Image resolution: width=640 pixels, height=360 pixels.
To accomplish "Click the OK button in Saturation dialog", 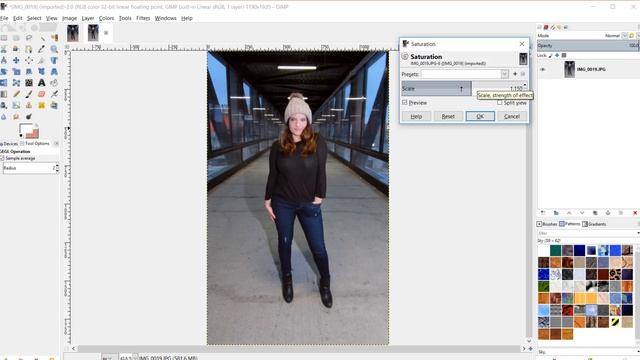I will pos(480,116).
